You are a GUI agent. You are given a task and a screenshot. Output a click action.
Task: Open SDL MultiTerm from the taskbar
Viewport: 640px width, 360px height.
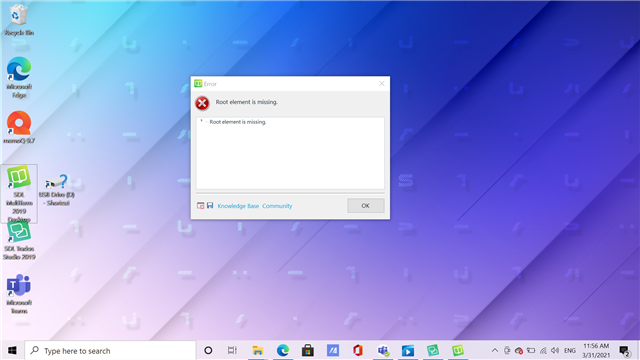(x=458, y=350)
